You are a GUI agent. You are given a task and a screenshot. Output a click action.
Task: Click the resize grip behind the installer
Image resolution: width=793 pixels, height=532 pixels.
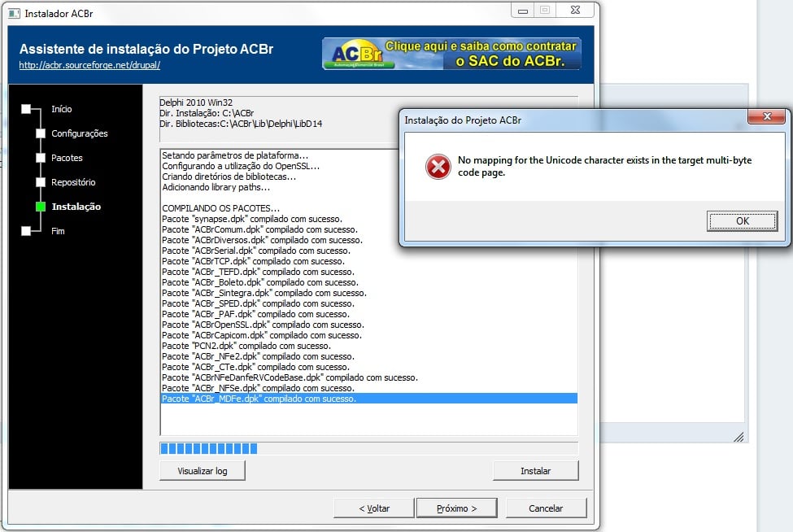tap(739, 437)
